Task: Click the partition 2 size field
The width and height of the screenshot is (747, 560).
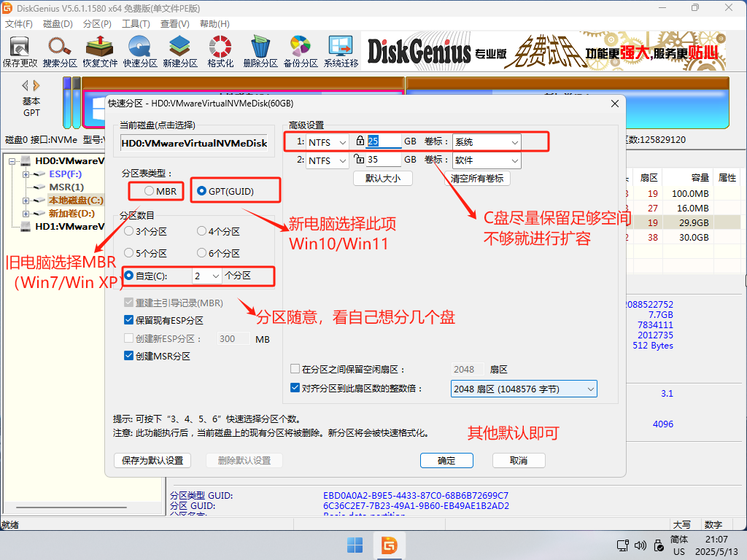Action: [x=384, y=160]
